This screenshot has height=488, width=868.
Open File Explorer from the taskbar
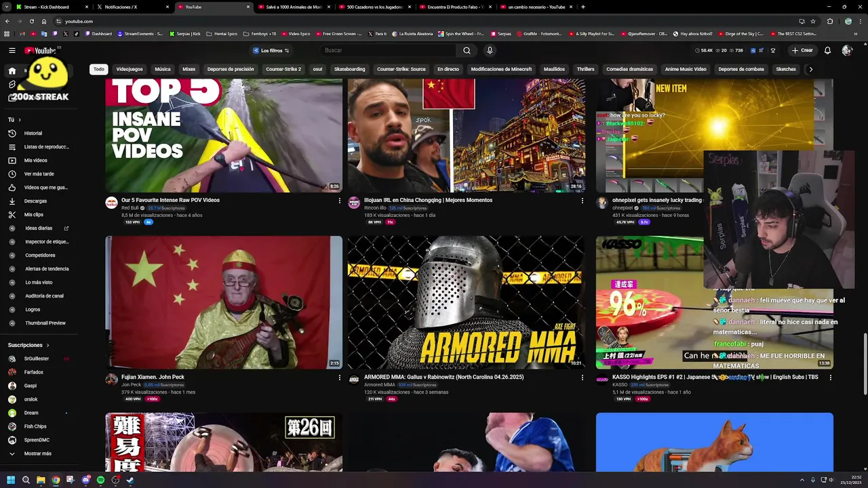[41, 480]
